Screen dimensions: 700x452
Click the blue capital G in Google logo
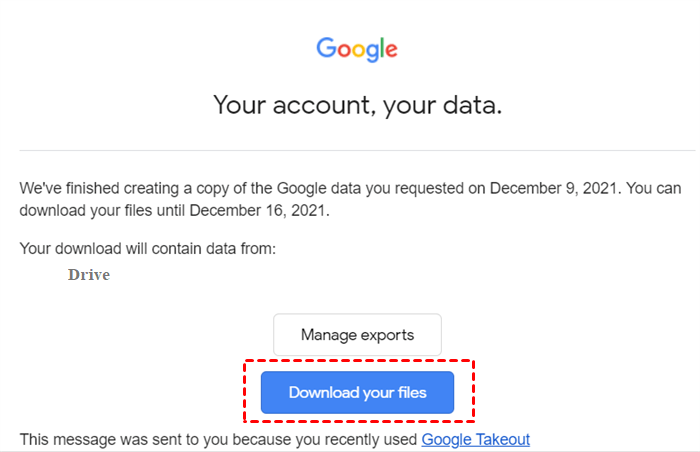(x=326, y=47)
